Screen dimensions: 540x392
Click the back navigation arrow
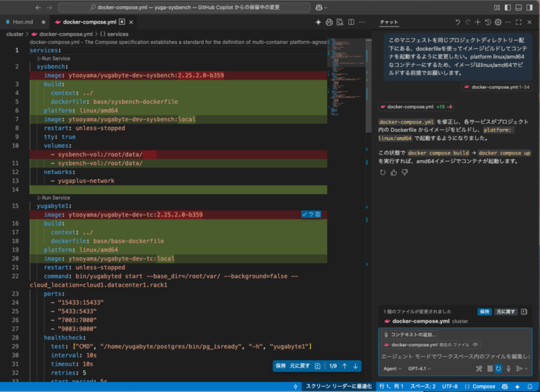(38, 7)
